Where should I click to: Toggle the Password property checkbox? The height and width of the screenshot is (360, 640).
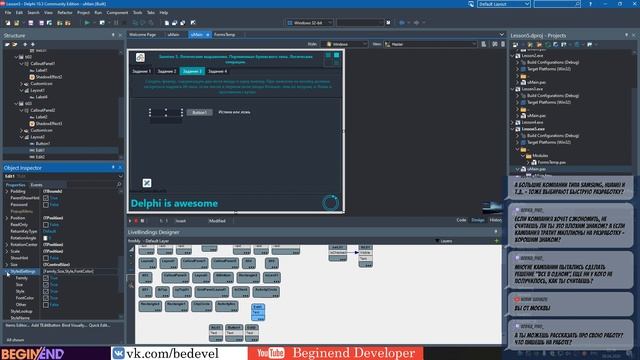(x=46, y=204)
